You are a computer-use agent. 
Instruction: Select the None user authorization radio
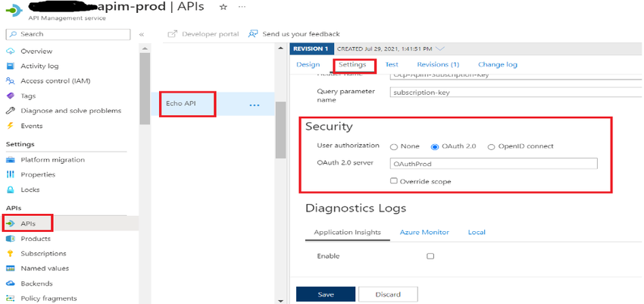point(394,146)
